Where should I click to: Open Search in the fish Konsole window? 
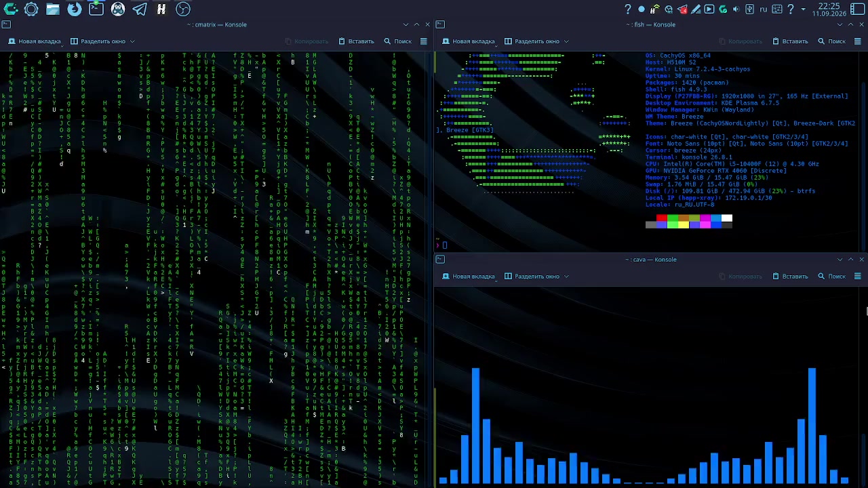(x=832, y=41)
